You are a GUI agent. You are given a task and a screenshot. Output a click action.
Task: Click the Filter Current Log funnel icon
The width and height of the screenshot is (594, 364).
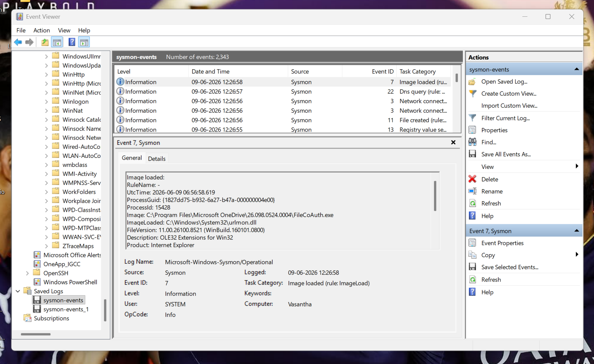pyautogui.click(x=473, y=118)
